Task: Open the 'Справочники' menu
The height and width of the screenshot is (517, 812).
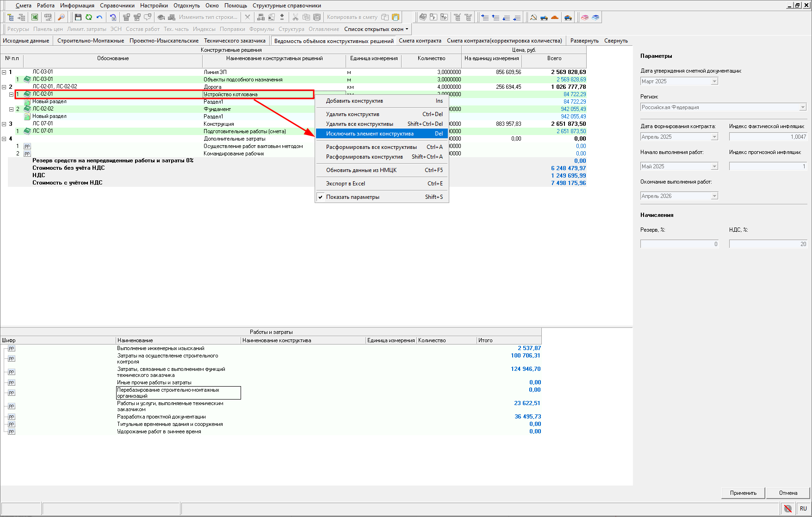Action: (117, 6)
